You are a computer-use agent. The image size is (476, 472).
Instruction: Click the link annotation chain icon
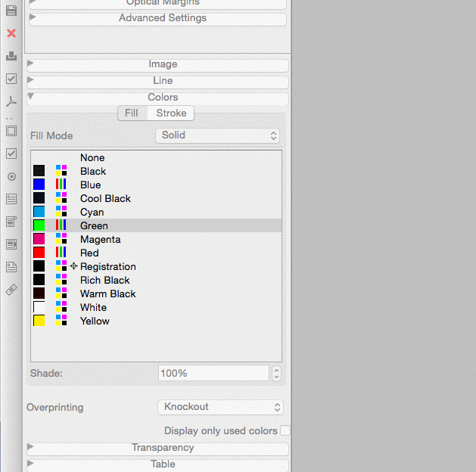point(11,290)
